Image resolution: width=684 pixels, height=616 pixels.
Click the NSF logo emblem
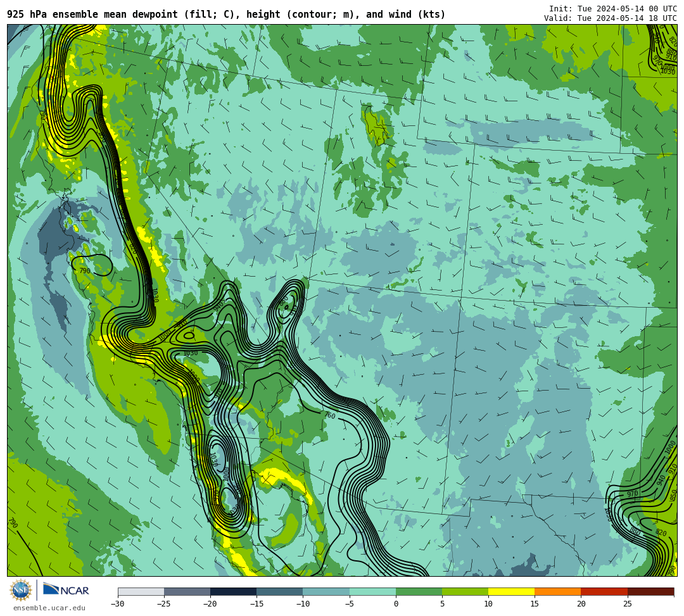tap(21, 590)
